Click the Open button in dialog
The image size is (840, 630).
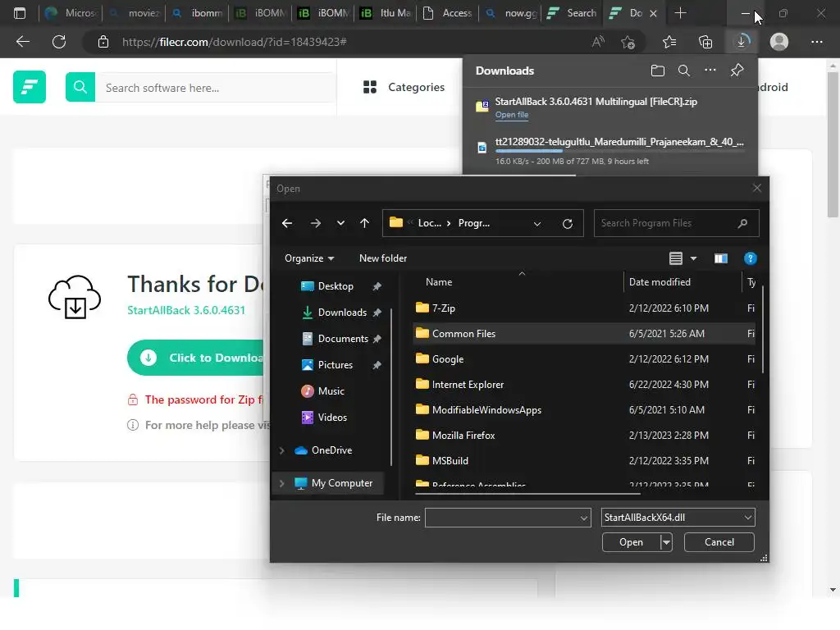[631, 542]
